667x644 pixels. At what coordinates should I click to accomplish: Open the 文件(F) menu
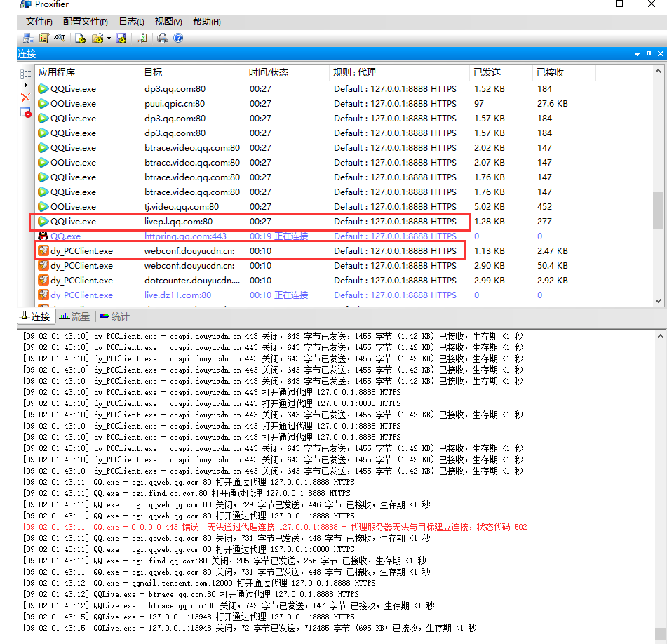pos(39,21)
